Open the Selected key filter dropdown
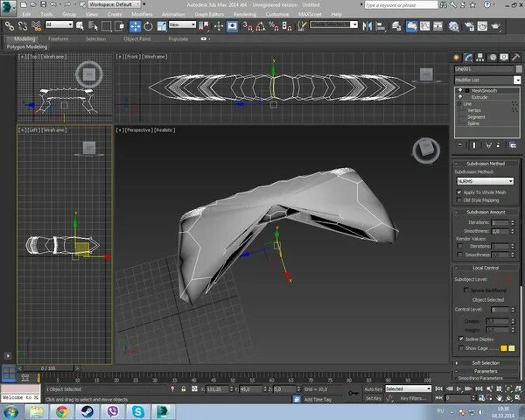Viewport: 525px width, 420px height. pyautogui.click(x=408, y=388)
